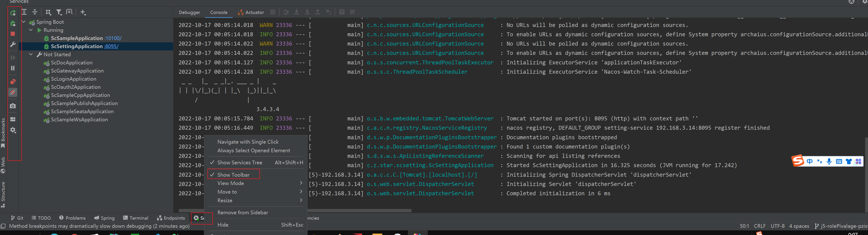Click the Evaluate Expression calculator icon

click(x=342, y=12)
